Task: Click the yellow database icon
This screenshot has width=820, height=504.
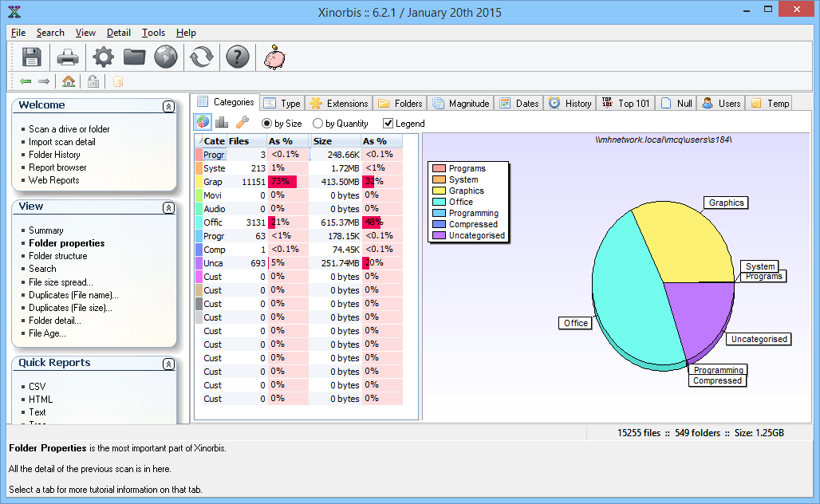Action: pos(118,81)
